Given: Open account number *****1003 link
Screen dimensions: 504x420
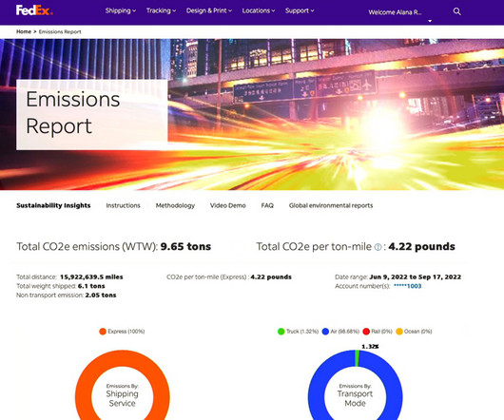Looking at the screenshot, I should [407, 286].
